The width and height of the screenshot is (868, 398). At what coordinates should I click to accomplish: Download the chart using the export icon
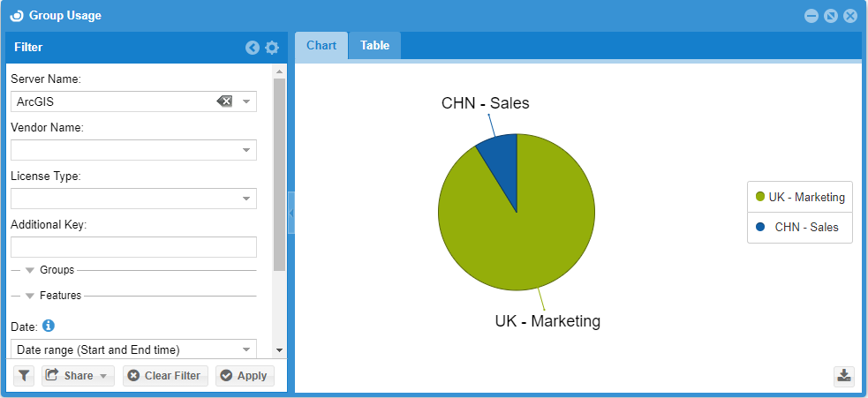844,376
